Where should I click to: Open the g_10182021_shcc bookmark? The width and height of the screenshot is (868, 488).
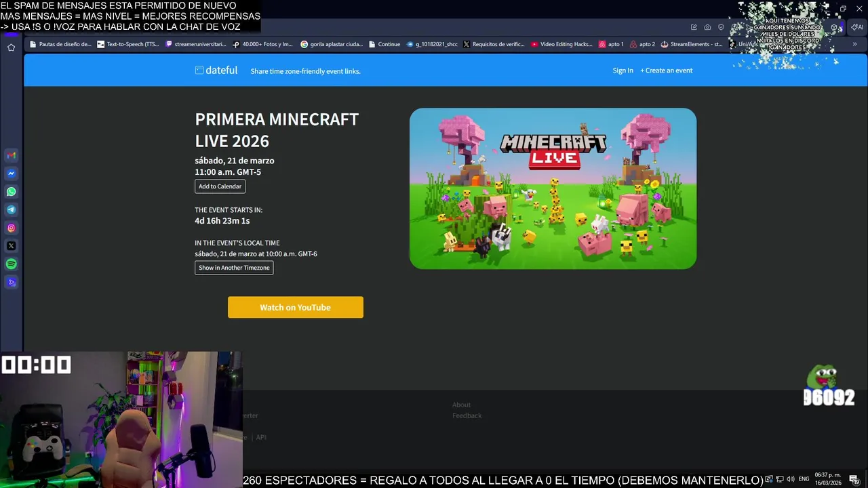432,44
